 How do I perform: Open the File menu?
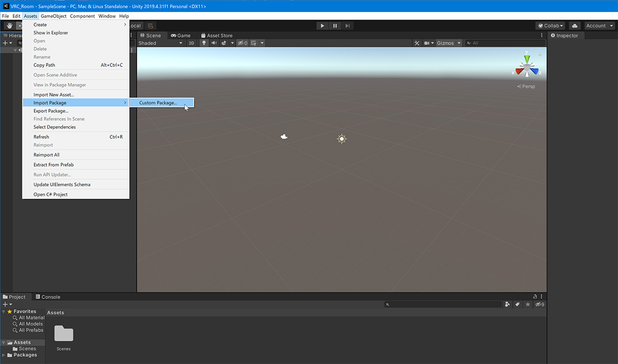pos(6,16)
